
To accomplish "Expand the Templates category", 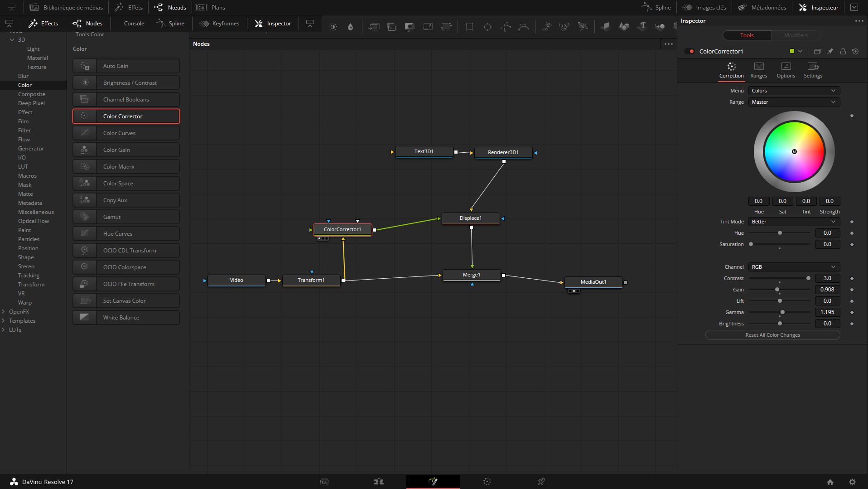I will pyautogui.click(x=4, y=321).
